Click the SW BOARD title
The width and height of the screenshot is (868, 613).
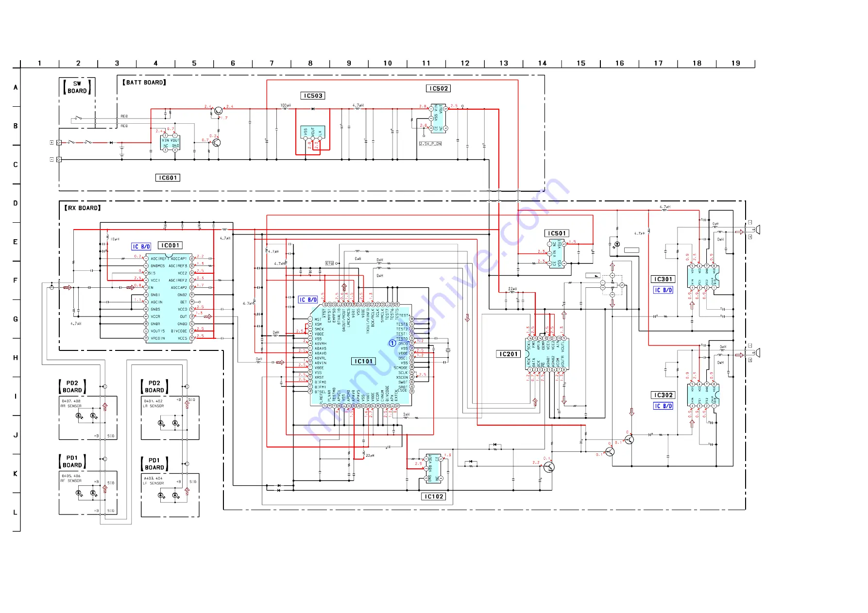[x=77, y=87]
